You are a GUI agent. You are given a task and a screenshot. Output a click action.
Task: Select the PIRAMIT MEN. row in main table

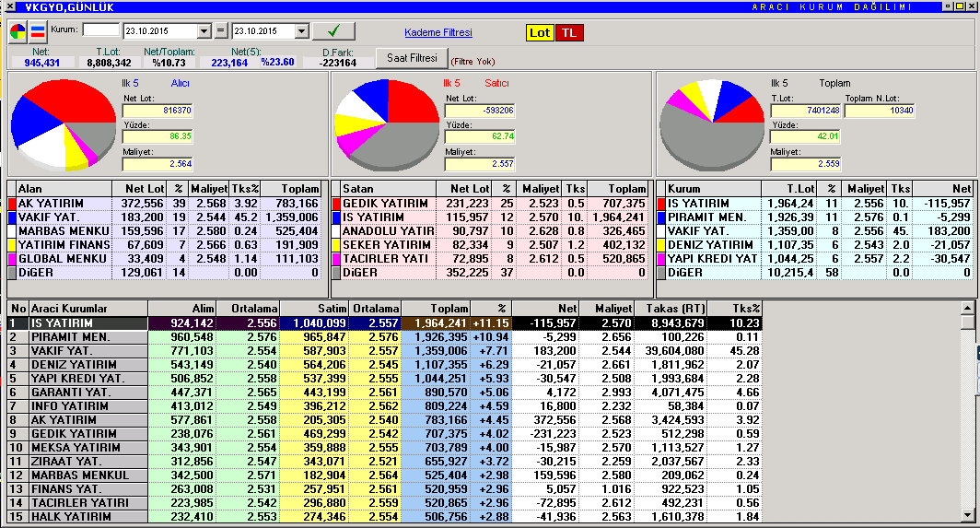pyautogui.click(x=384, y=337)
